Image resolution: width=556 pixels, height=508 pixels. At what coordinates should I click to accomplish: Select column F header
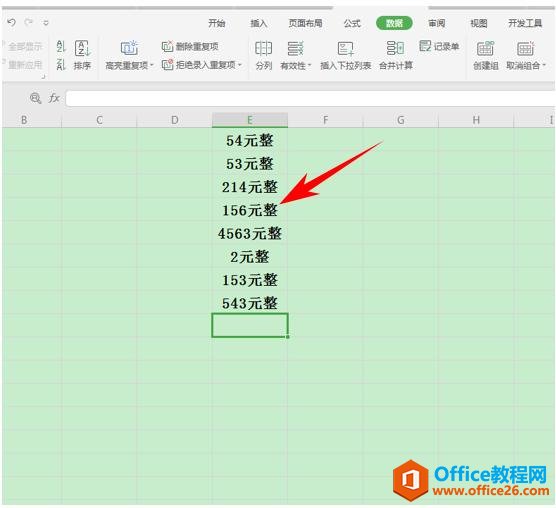pyautogui.click(x=325, y=120)
